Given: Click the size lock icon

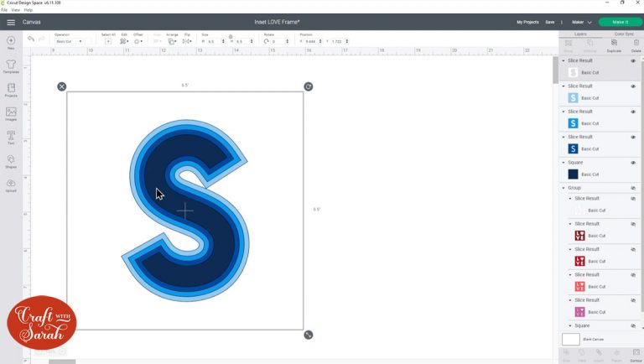Looking at the screenshot, I should point(231,37).
